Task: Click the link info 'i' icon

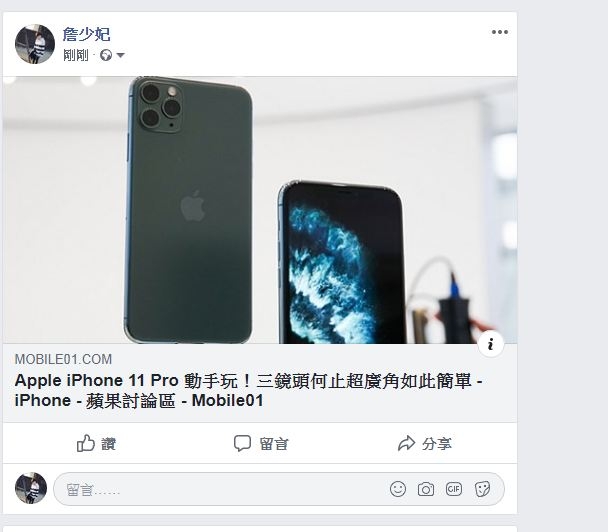Action: click(x=491, y=344)
